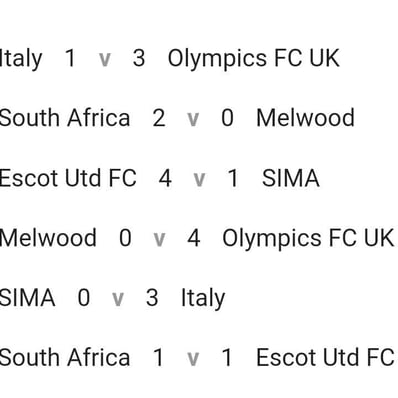Click South Africa score of 2
Viewport: 398px width, 398px height.
[159, 118]
